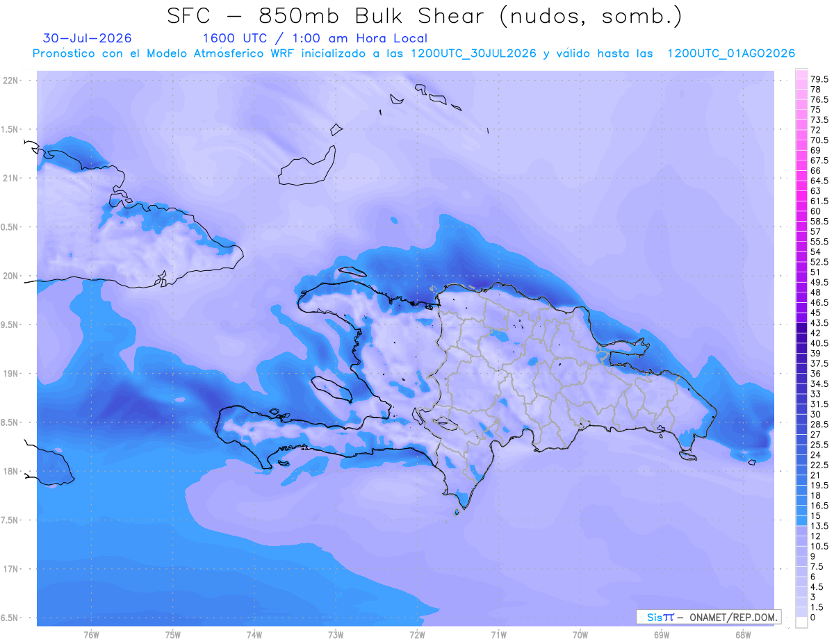Select the date 30-Jul-2026
The height and width of the screenshot is (644, 834).
click(87, 38)
